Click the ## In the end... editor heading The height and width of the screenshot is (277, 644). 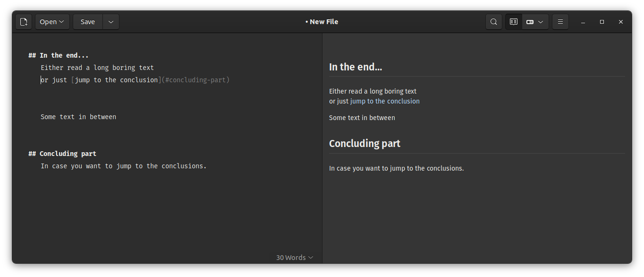(x=58, y=55)
